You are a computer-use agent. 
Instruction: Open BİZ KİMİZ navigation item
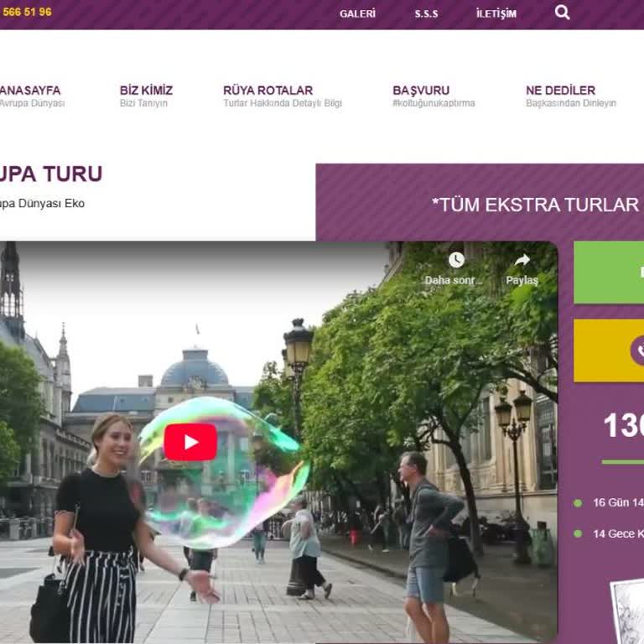(146, 96)
